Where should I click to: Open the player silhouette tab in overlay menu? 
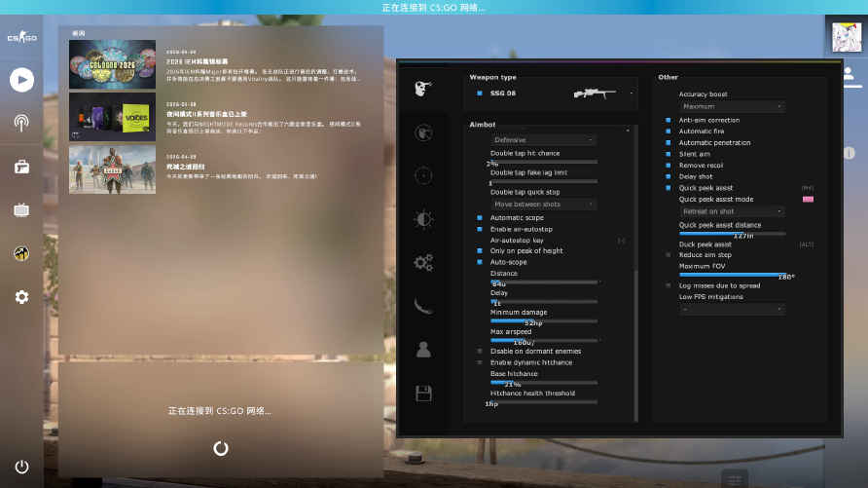pyautogui.click(x=423, y=350)
